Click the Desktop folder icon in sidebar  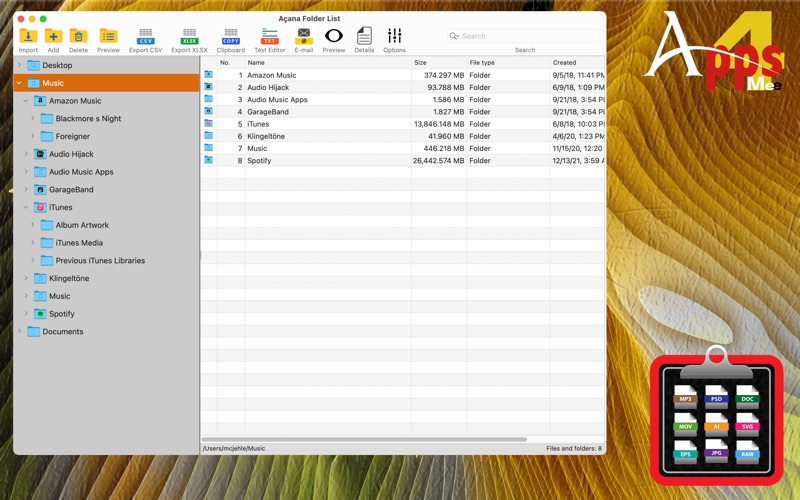[33, 65]
